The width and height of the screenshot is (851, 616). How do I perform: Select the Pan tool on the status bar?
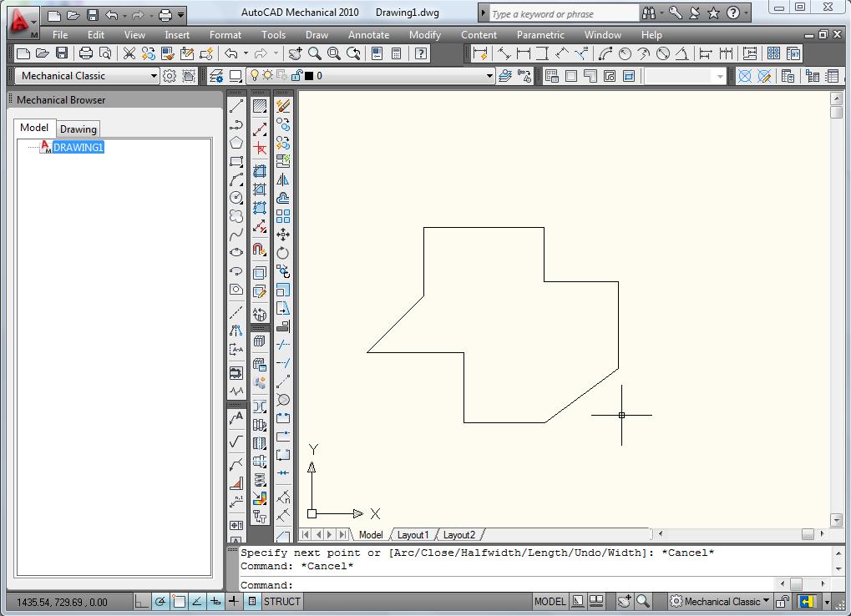tap(624, 601)
